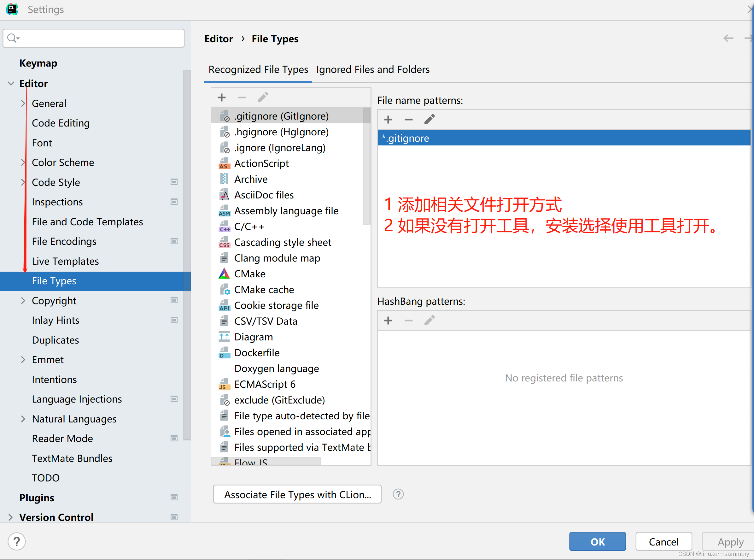Open Editor from the breadcrumb path
Image resolution: width=754 pixels, height=560 pixels.
pyautogui.click(x=219, y=38)
